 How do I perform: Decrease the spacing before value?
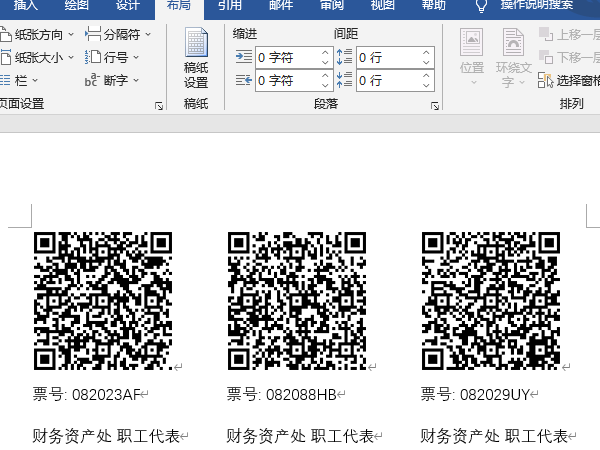426,62
